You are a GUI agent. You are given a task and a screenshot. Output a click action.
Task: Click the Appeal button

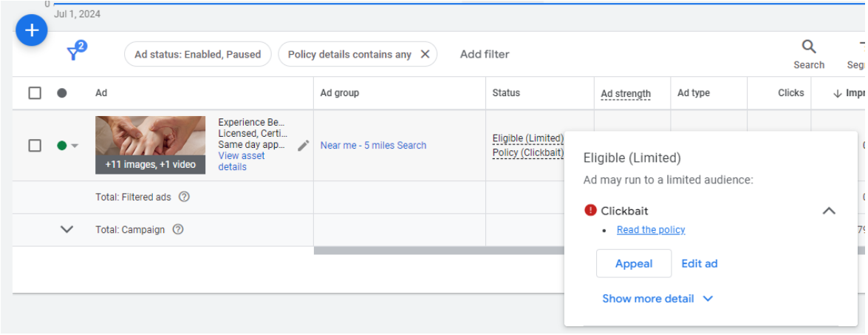633,263
